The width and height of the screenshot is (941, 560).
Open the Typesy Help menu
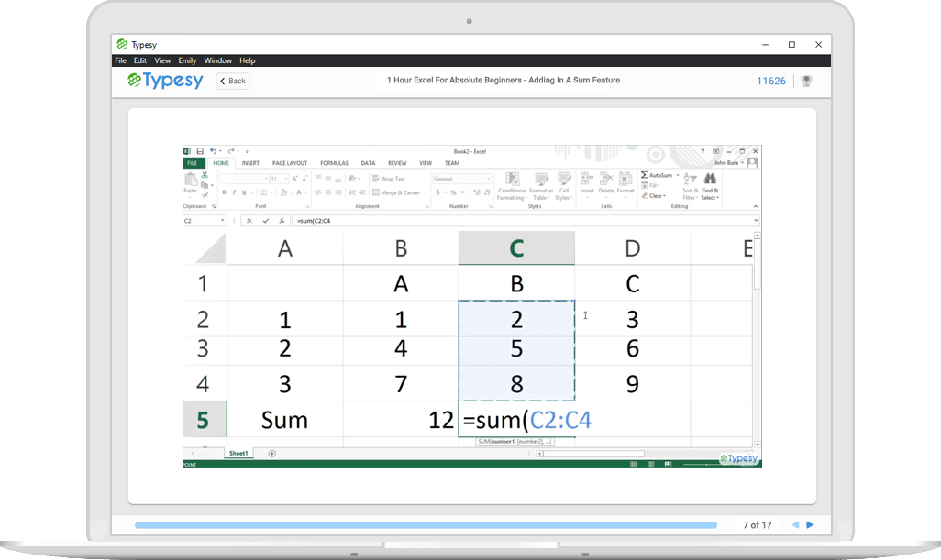pyautogui.click(x=248, y=60)
